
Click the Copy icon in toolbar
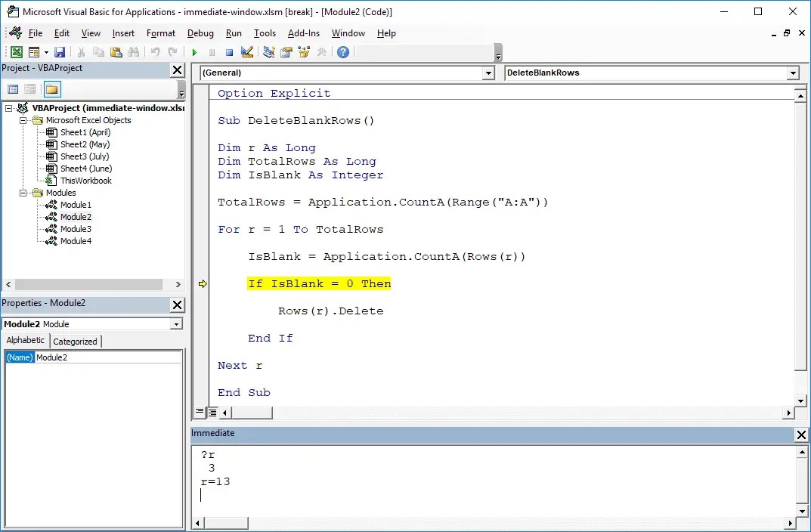point(98,51)
